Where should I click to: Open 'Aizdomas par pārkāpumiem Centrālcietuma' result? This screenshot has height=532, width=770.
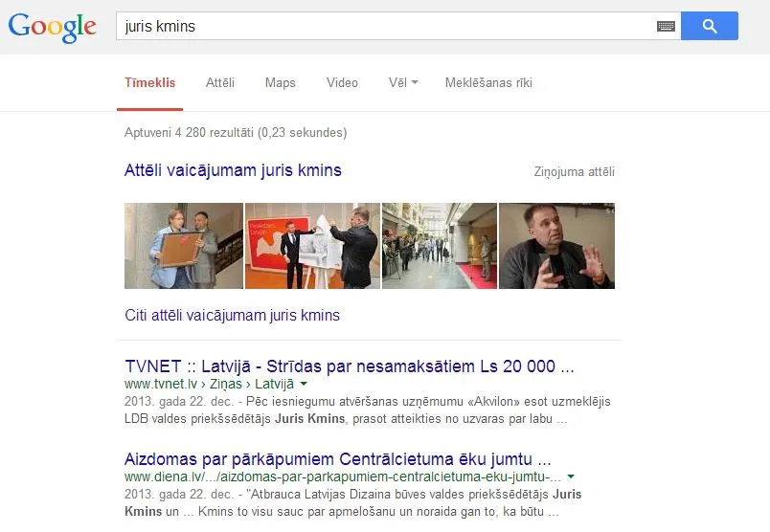[338, 459]
